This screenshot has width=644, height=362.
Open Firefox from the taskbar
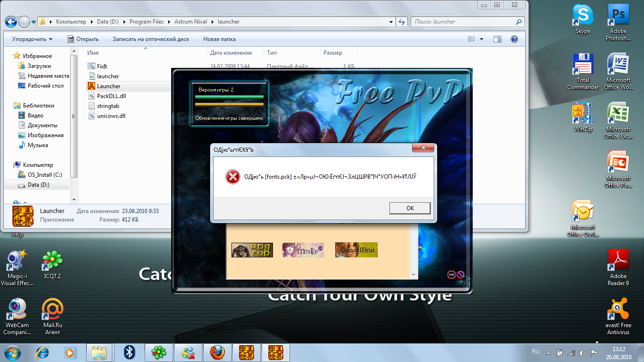217,352
